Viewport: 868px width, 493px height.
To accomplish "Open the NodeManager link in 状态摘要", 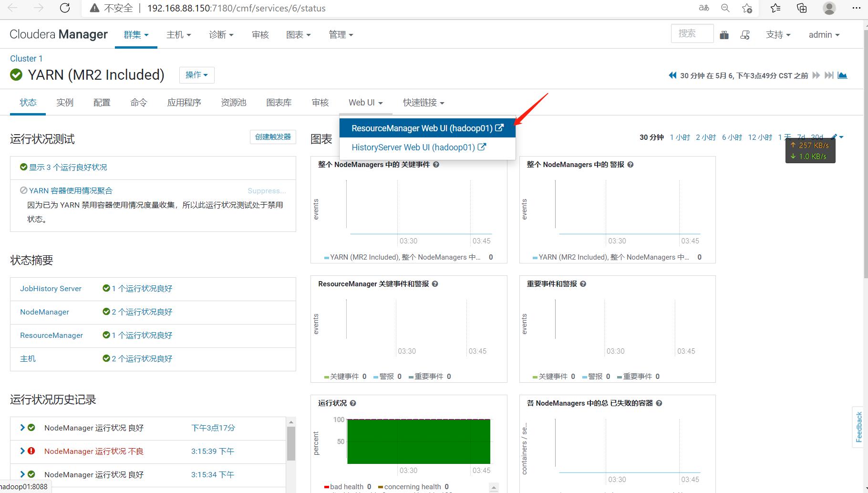I will pos(44,312).
